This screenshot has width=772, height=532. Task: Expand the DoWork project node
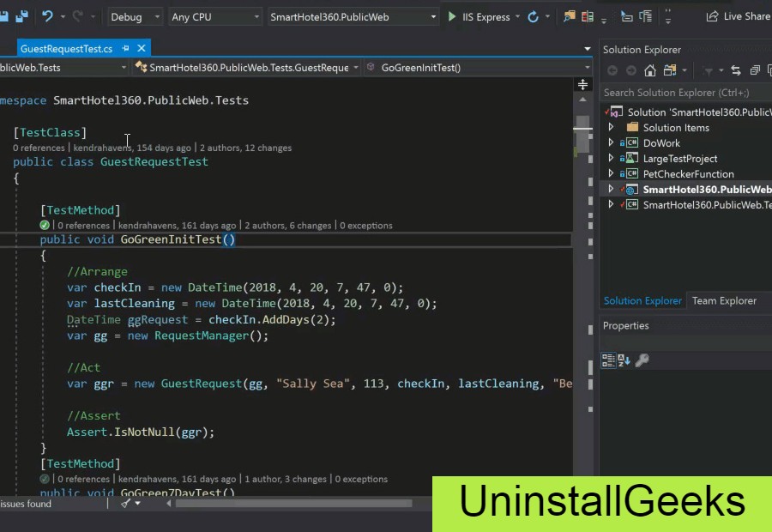[x=611, y=142]
